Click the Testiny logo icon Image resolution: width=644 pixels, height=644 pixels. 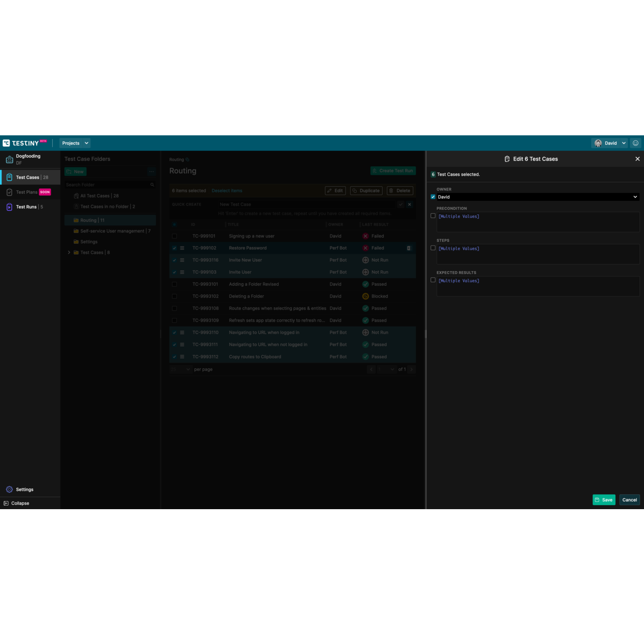6,143
